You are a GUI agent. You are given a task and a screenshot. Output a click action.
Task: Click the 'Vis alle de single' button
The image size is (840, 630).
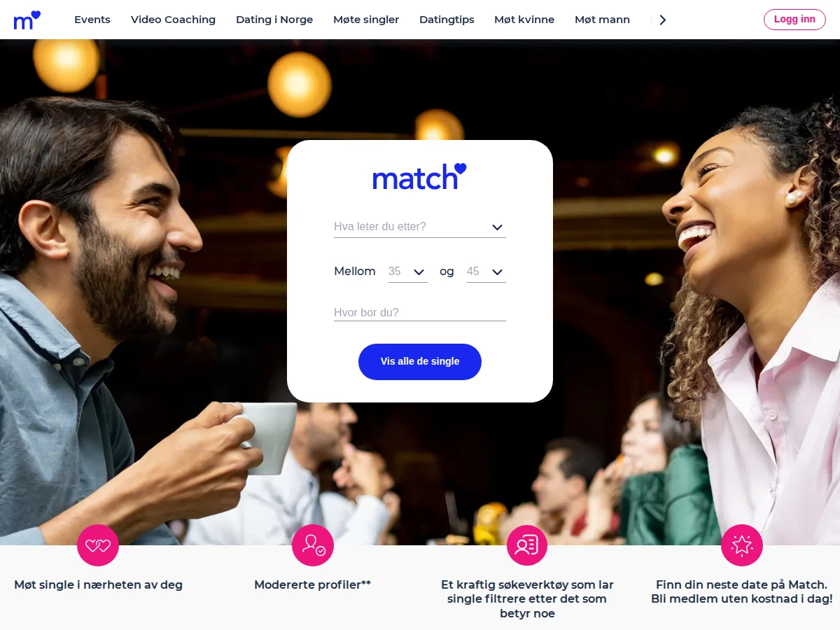pyautogui.click(x=420, y=362)
